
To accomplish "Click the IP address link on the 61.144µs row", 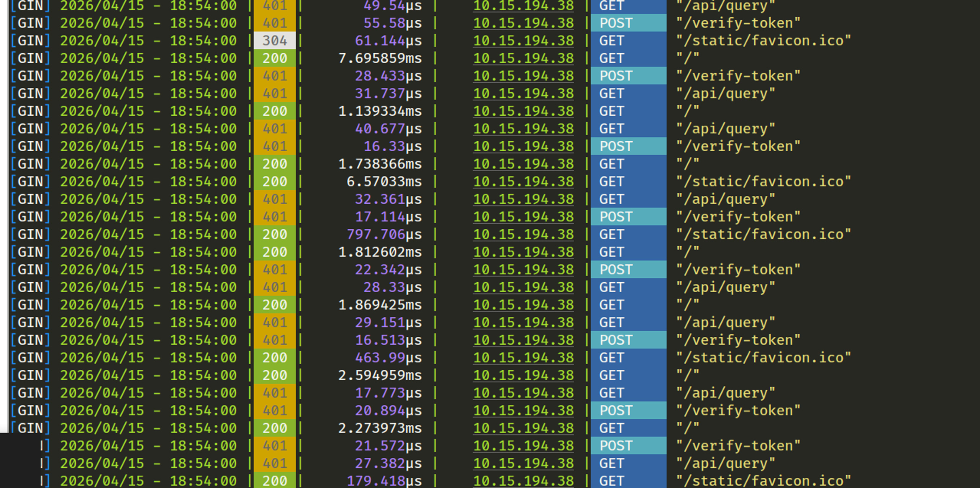I will [523, 41].
